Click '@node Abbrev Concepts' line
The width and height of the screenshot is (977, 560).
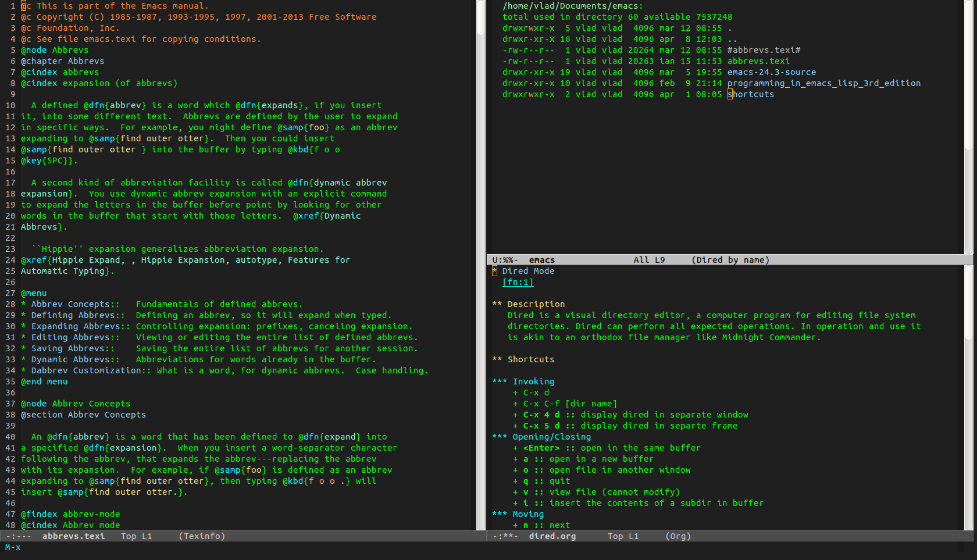[x=76, y=404]
